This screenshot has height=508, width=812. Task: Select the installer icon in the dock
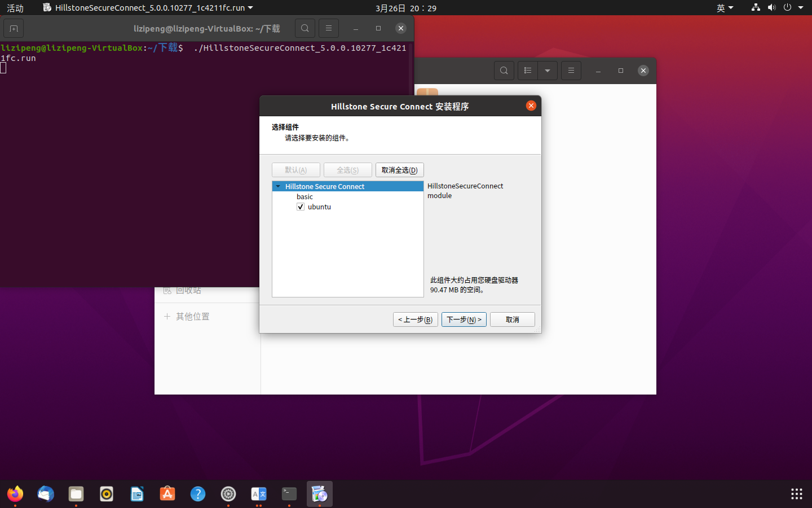tap(320, 494)
